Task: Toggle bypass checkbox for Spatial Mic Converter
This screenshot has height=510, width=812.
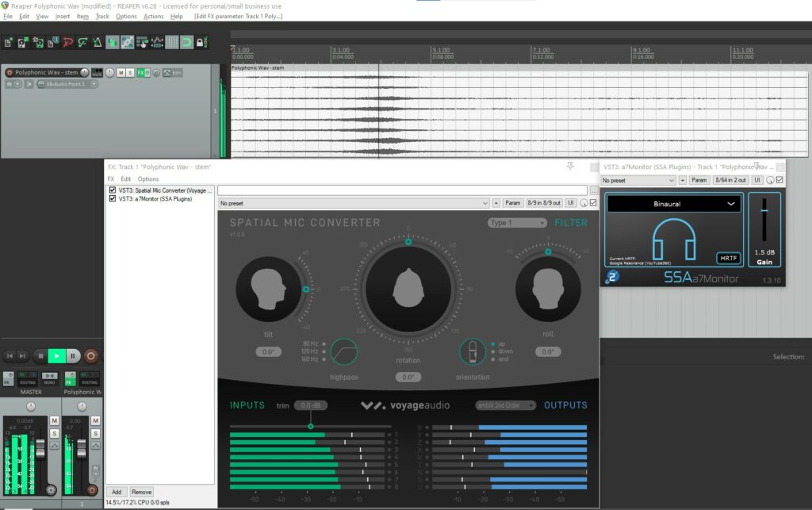Action: [593, 202]
